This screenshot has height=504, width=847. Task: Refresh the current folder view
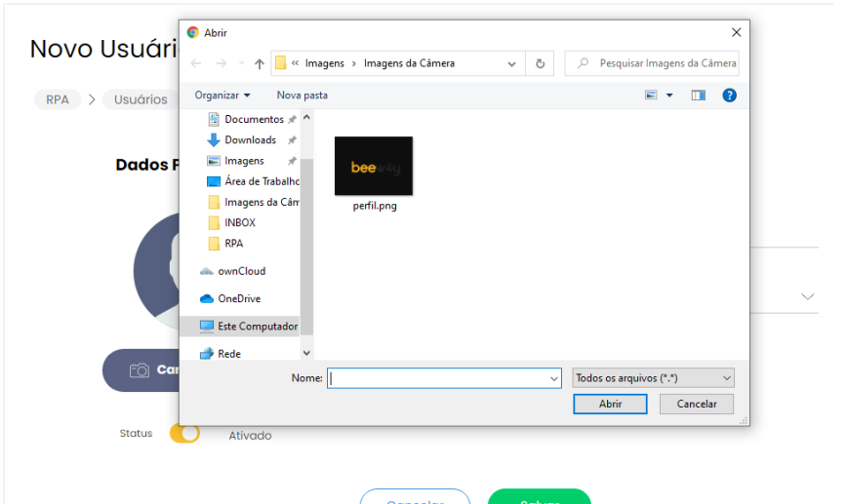tap(540, 63)
